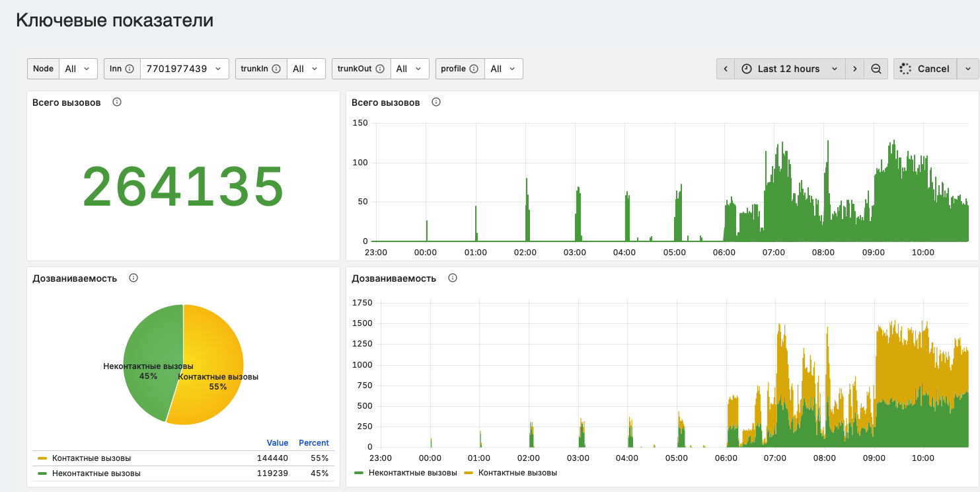Screen dimensions: 980x492
Task: Open the Last 12 hours time picker
Action: coord(790,69)
